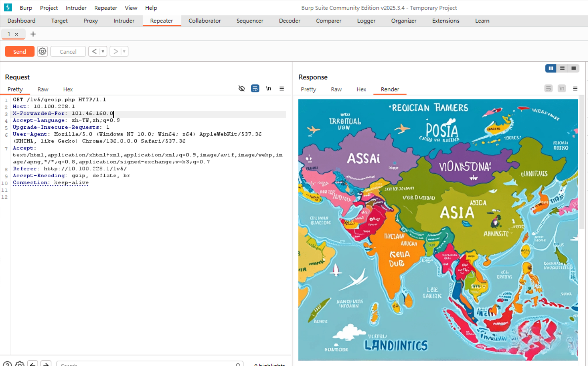This screenshot has height=366, width=588.
Task: Send the request
Action: 20,52
